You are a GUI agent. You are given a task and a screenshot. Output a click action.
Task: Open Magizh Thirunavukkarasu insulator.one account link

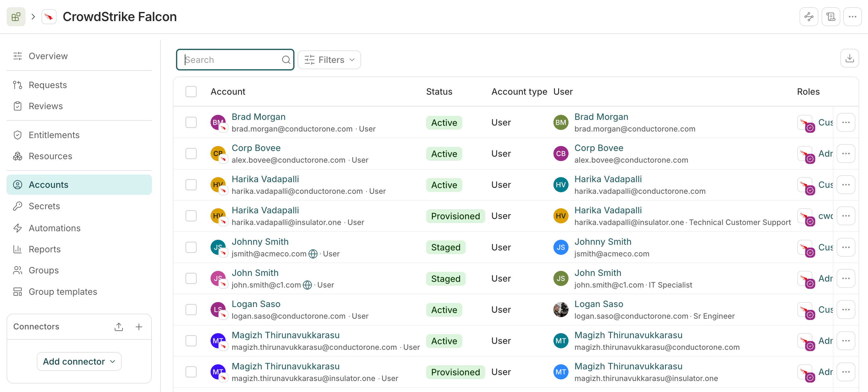click(x=285, y=367)
